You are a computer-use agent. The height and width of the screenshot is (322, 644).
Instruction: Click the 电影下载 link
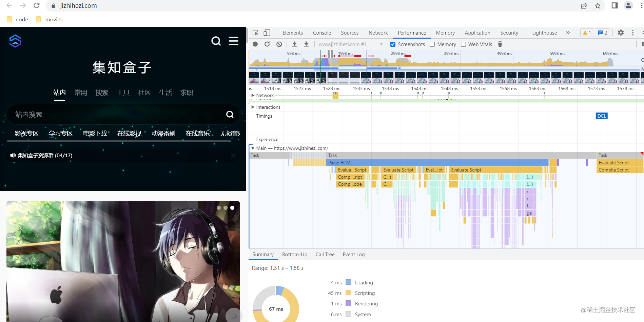95,134
